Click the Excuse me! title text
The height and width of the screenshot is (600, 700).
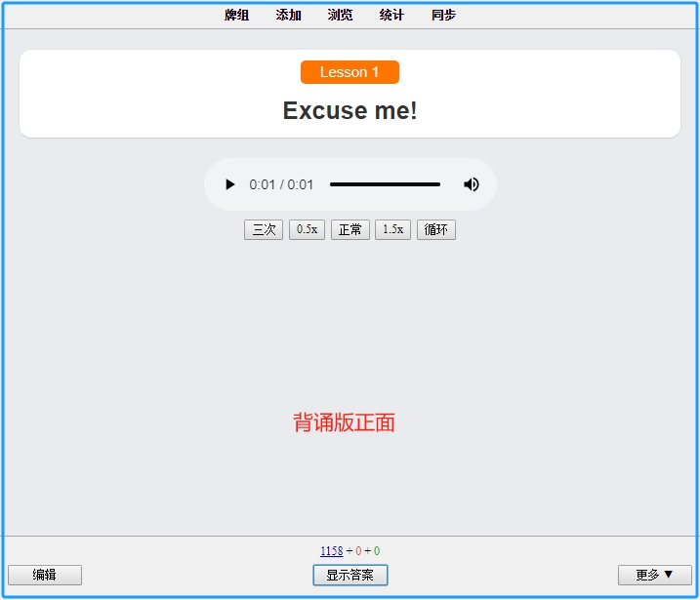350,110
